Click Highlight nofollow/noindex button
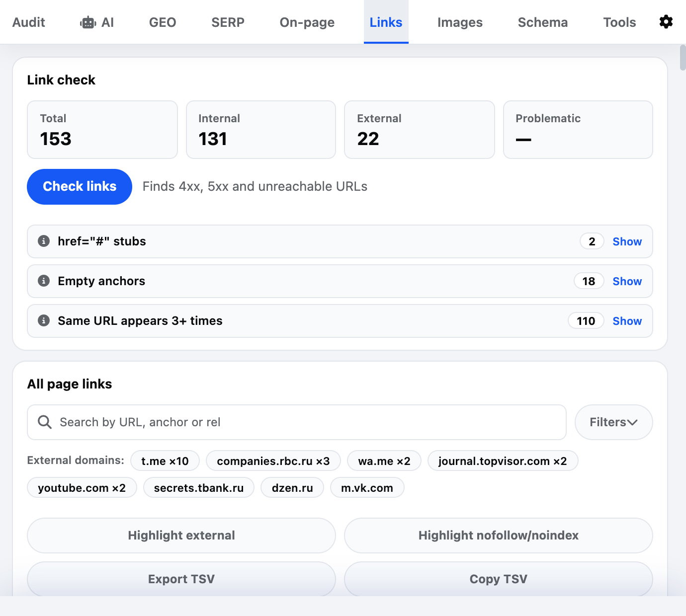686x616 pixels. click(499, 536)
